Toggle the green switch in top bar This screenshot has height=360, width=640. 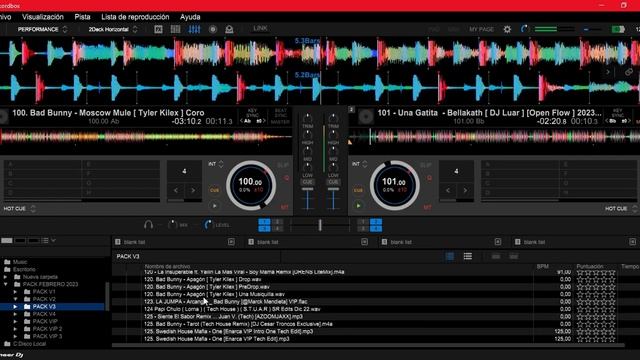(x=618, y=29)
